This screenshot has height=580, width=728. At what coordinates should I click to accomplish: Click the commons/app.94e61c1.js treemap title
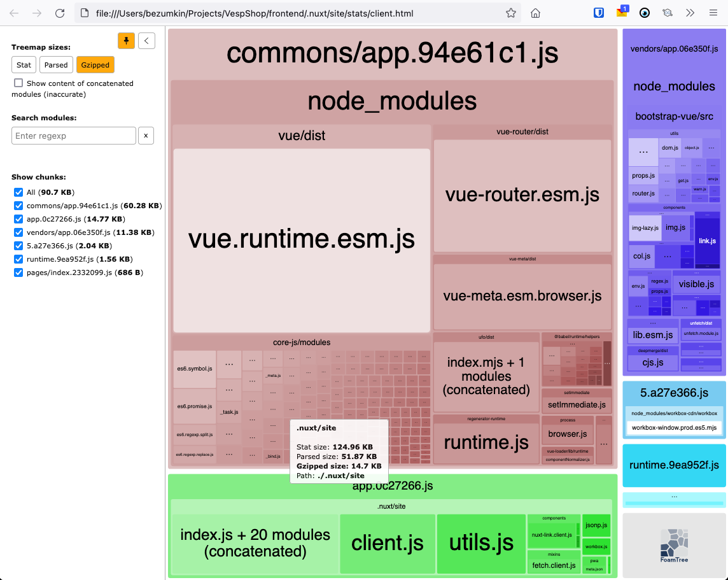click(x=393, y=53)
